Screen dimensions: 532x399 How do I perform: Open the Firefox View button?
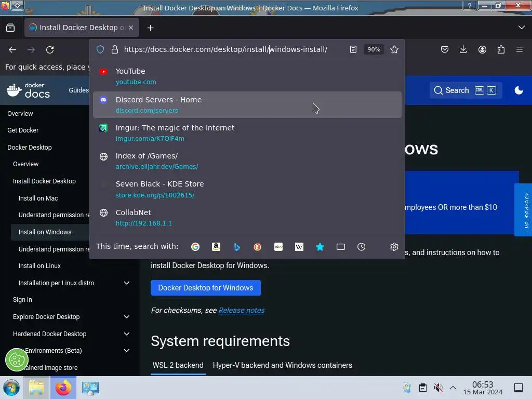tap(10, 28)
